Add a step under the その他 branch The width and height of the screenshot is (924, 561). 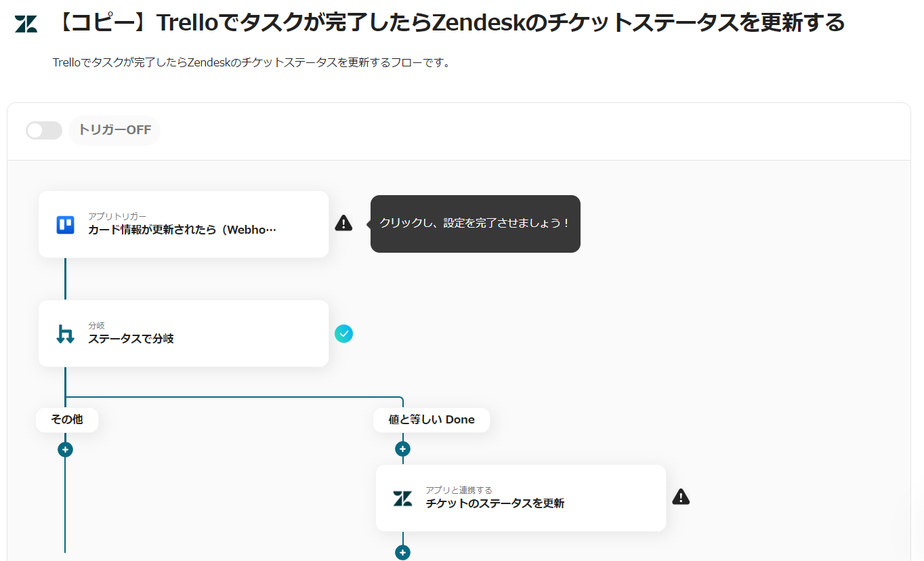coord(65,449)
